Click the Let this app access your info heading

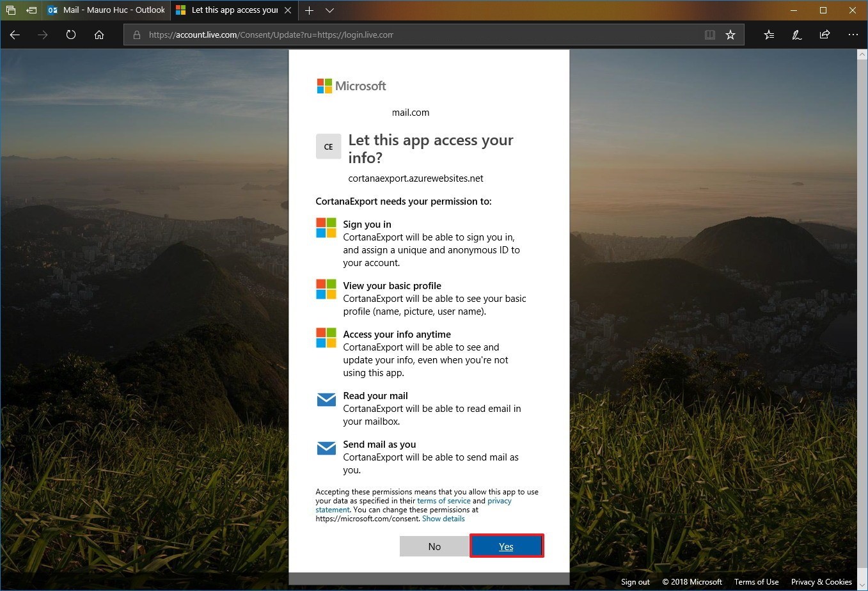click(430, 148)
